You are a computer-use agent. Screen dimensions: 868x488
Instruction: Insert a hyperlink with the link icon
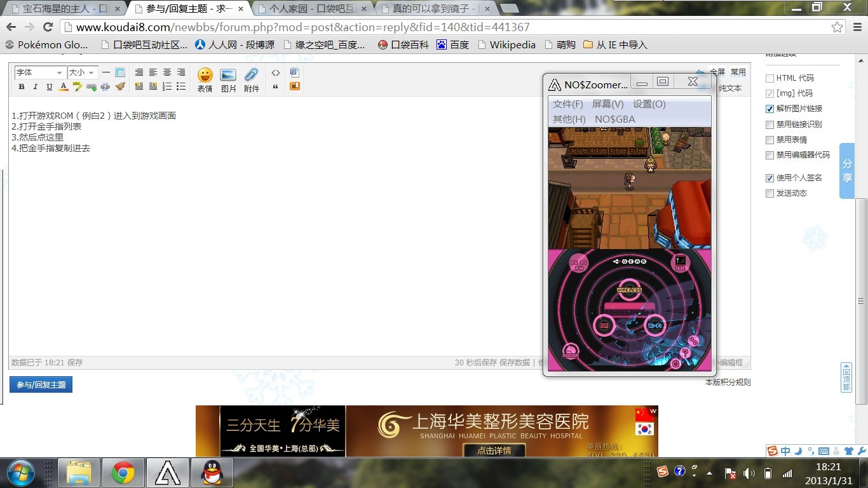[x=92, y=87]
